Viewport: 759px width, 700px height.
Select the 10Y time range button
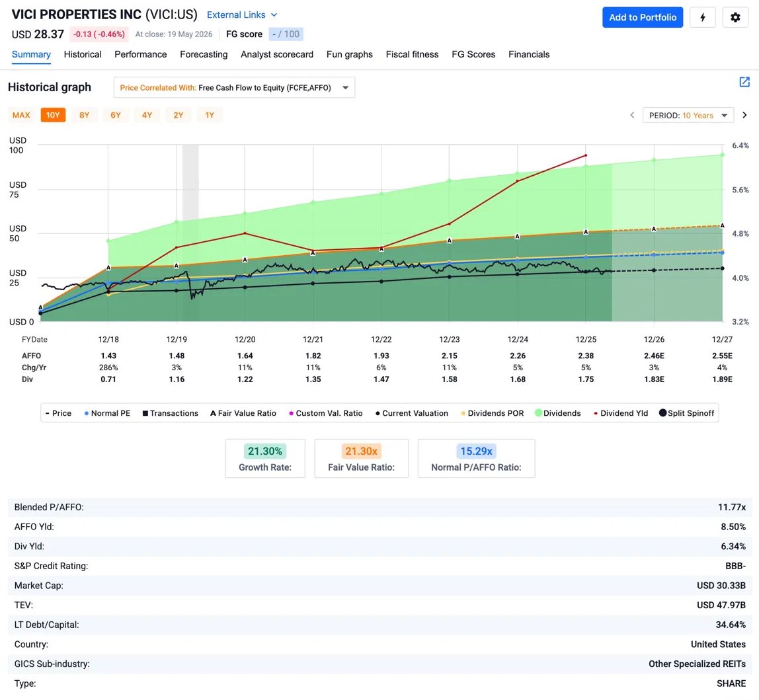54,115
